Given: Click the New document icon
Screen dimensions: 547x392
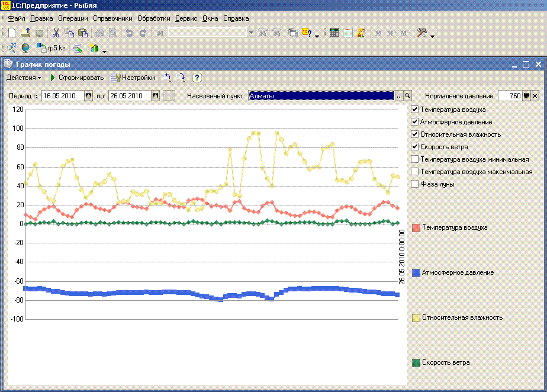Looking at the screenshot, I should click(x=12, y=33).
